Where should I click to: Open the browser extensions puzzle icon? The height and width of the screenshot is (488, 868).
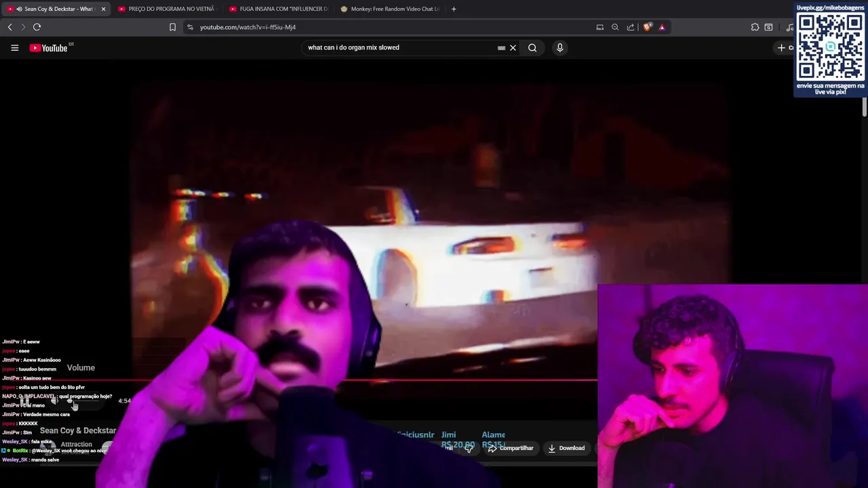[x=755, y=27]
